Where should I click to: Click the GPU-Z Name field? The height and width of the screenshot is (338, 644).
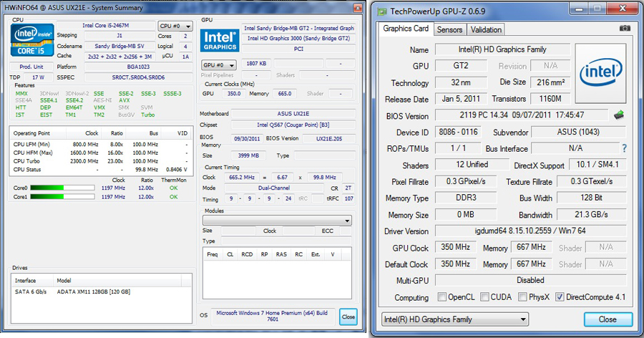502,49
